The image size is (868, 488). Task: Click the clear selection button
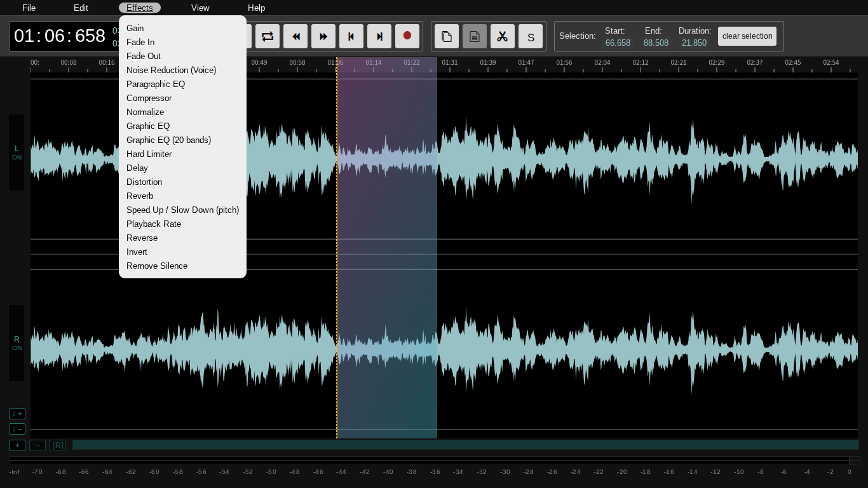click(747, 36)
